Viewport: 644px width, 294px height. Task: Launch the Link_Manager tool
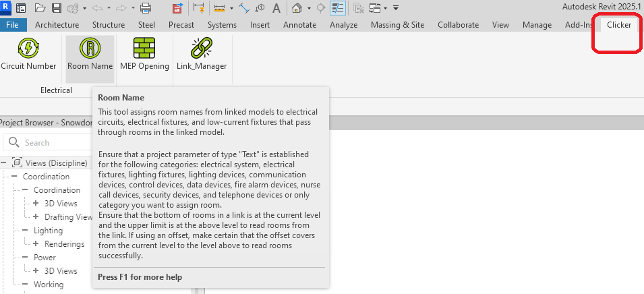[202, 55]
